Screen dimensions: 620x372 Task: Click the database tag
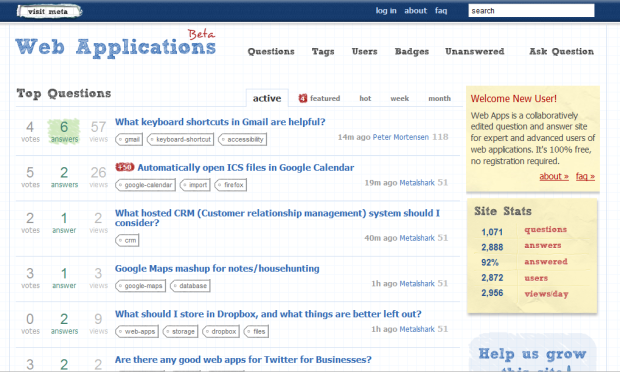coord(190,285)
